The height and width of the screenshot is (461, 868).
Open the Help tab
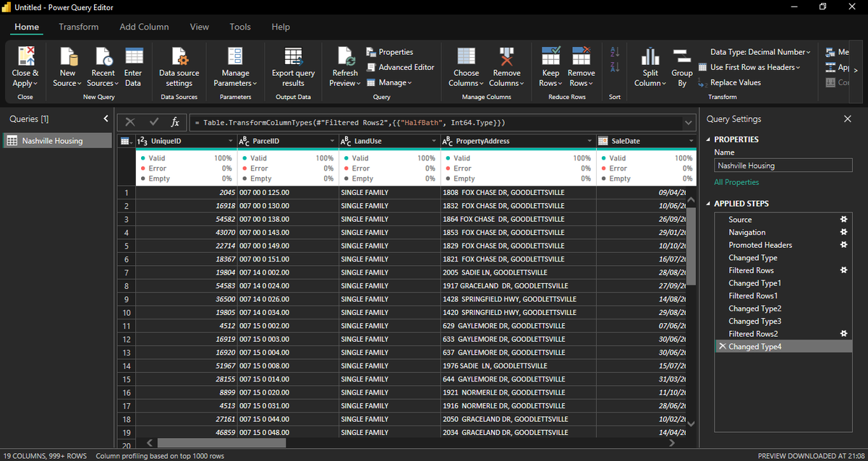coord(281,27)
